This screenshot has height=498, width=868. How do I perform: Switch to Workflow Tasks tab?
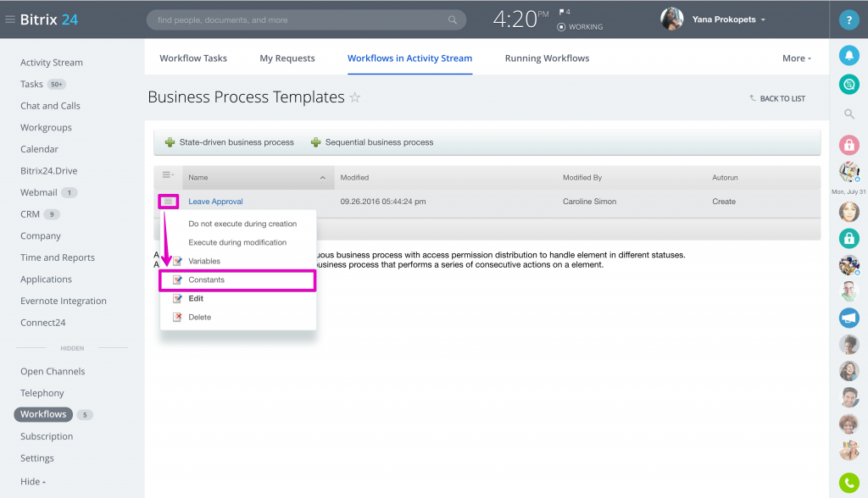[x=193, y=58]
